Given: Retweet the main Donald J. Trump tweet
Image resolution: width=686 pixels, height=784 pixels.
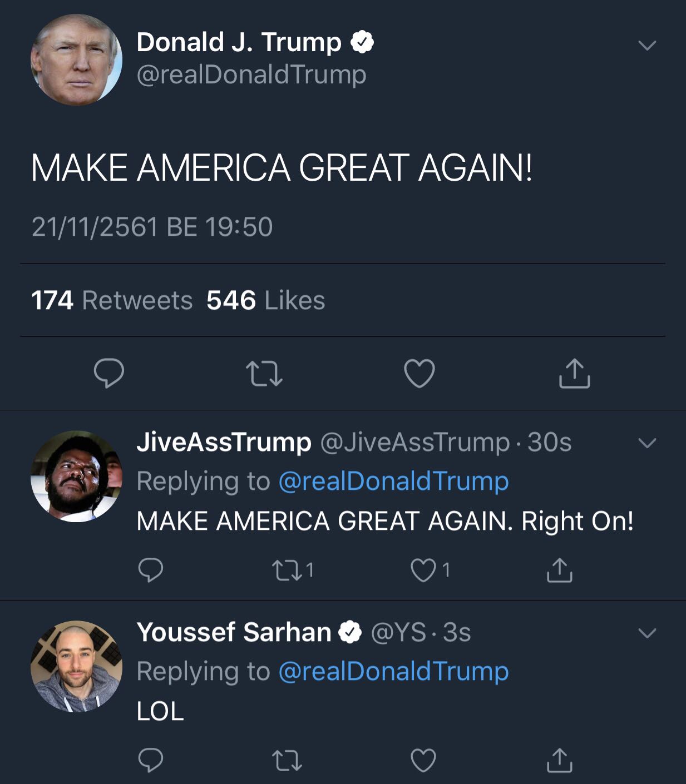Looking at the screenshot, I should (264, 373).
